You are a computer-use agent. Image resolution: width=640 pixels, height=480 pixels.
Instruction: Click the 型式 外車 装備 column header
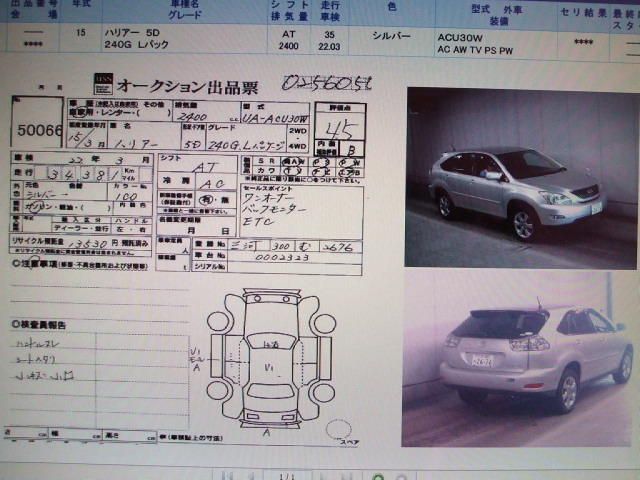[497, 15]
